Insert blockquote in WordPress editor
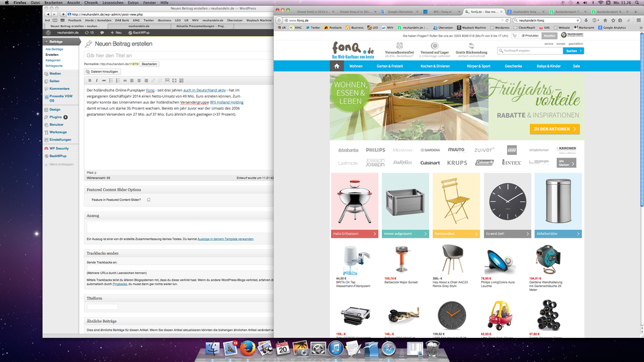Viewport: 644px width, 362px height. [x=125, y=81]
